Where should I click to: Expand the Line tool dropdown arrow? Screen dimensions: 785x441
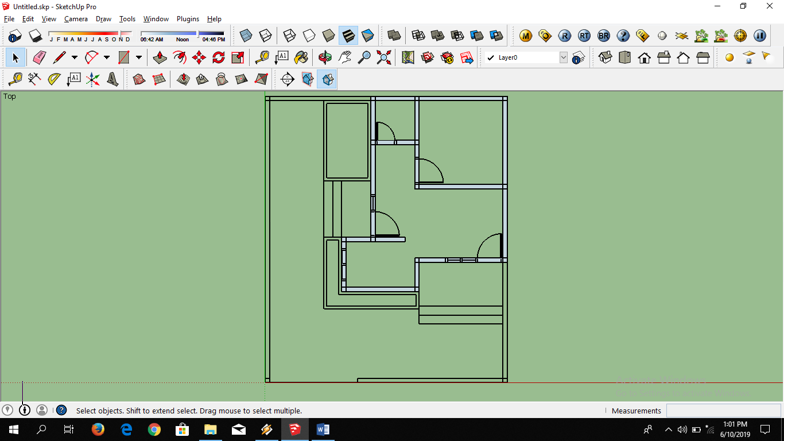point(74,58)
